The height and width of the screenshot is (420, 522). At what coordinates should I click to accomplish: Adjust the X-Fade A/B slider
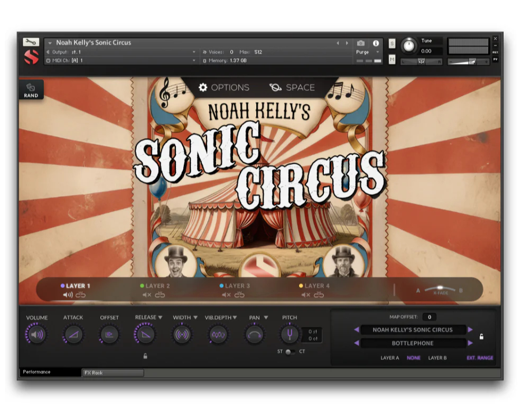[440, 289]
